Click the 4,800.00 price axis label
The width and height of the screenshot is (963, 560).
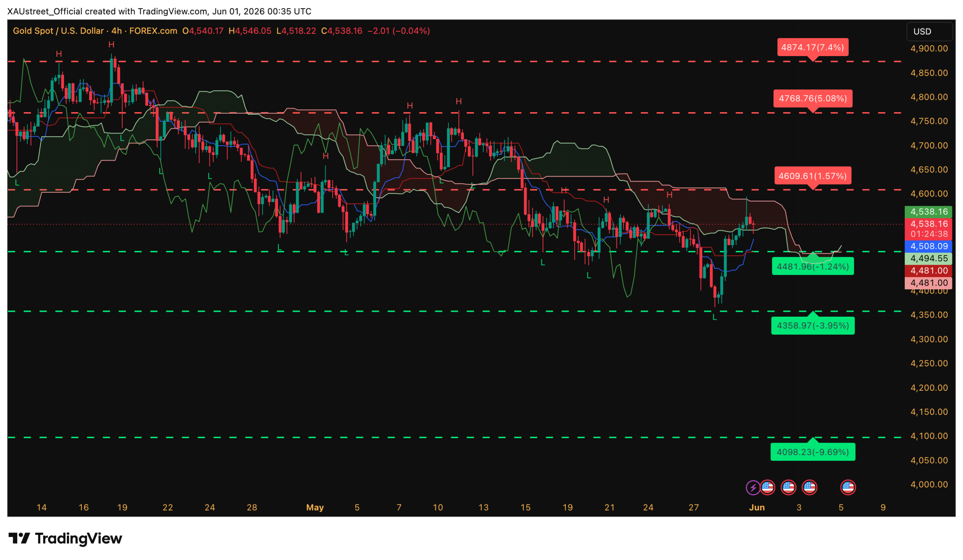tap(929, 97)
